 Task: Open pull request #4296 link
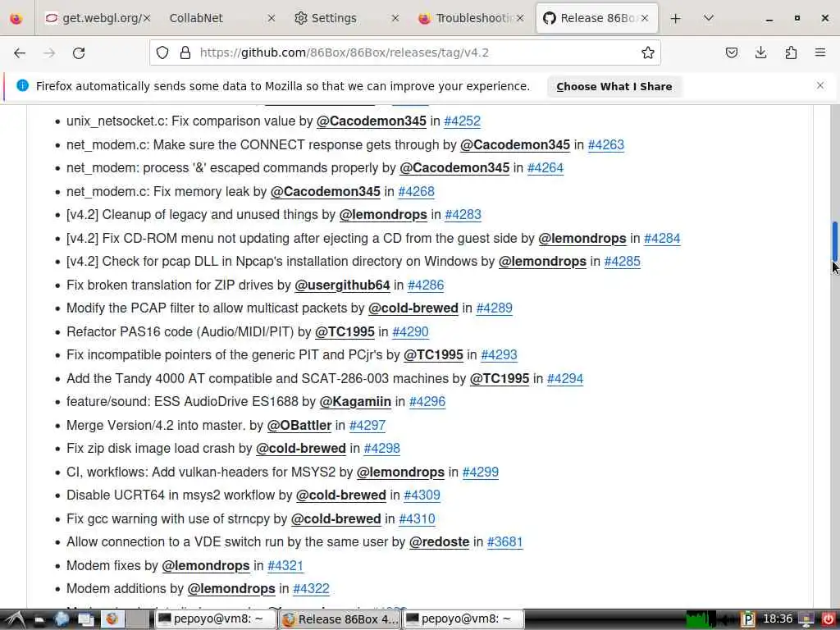tap(427, 401)
